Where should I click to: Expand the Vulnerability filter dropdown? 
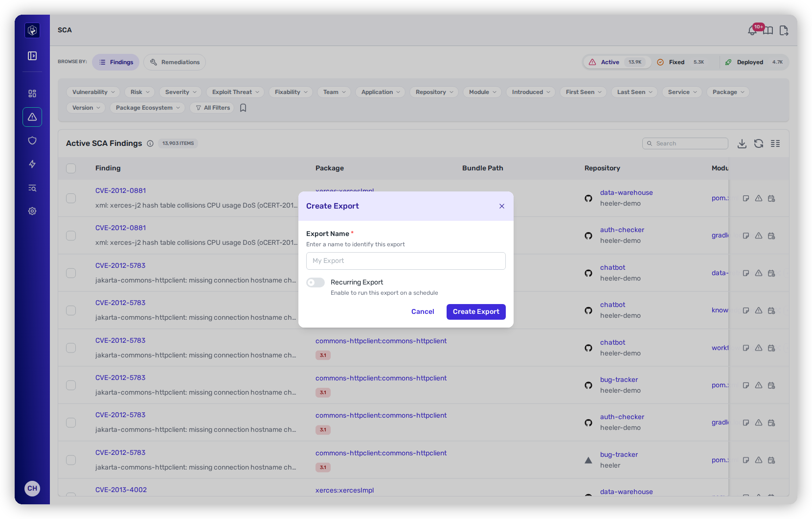tap(93, 92)
